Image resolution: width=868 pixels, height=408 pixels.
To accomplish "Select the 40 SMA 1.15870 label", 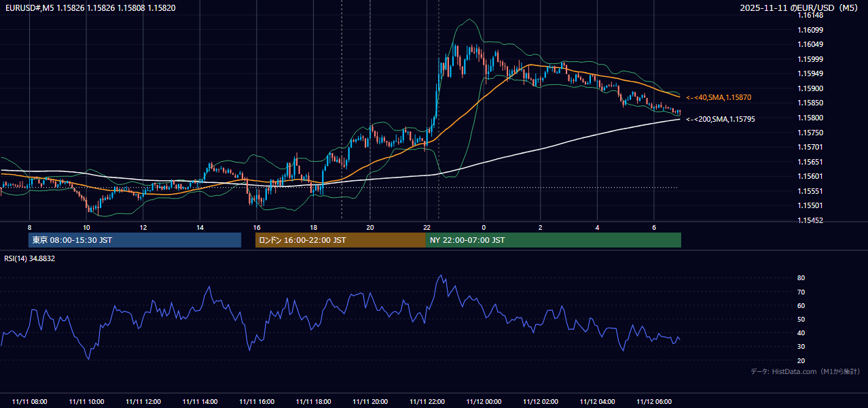I will [x=719, y=98].
